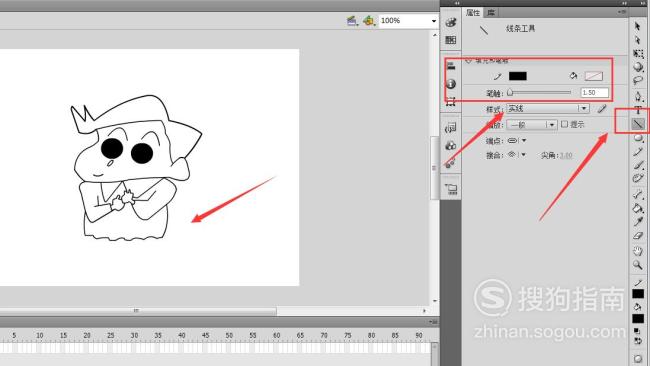Select the 3D Rotation tool
The image size is (650, 366).
click(x=638, y=67)
